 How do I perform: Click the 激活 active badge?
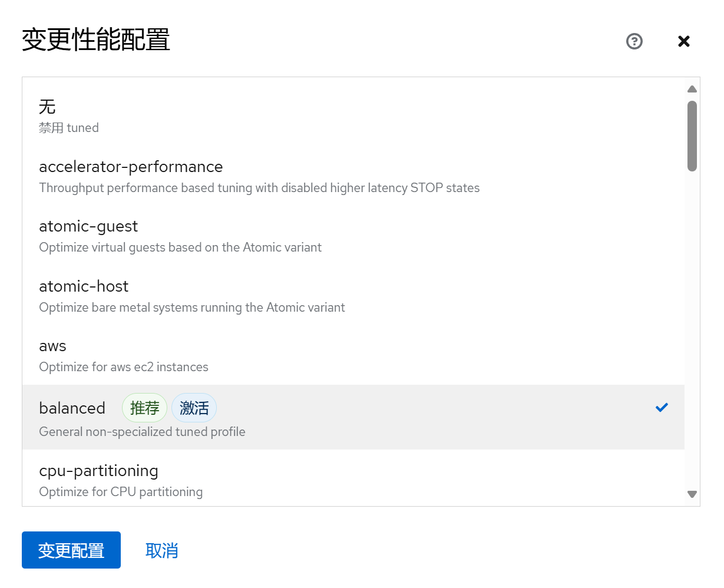[194, 408]
